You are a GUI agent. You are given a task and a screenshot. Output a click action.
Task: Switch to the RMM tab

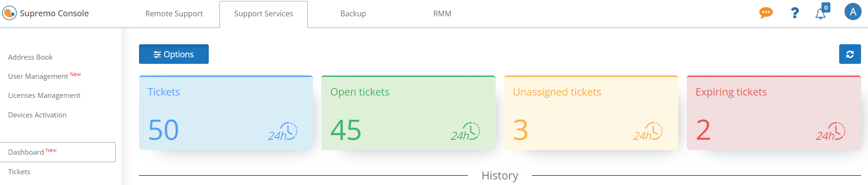click(x=442, y=14)
